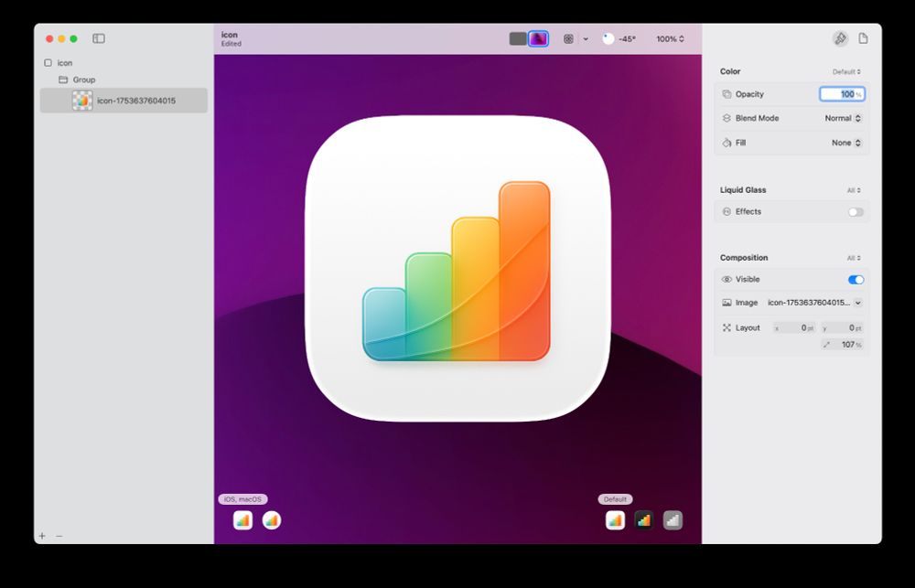The width and height of the screenshot is (915, 588).
Task: Click the icon-1753637604015 layer thumbnail
Action: click(82, 101)
